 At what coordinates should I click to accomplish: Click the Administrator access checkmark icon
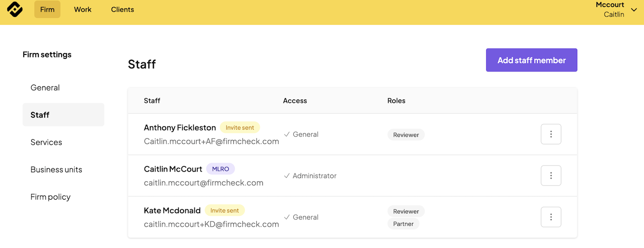click(287, 176)
